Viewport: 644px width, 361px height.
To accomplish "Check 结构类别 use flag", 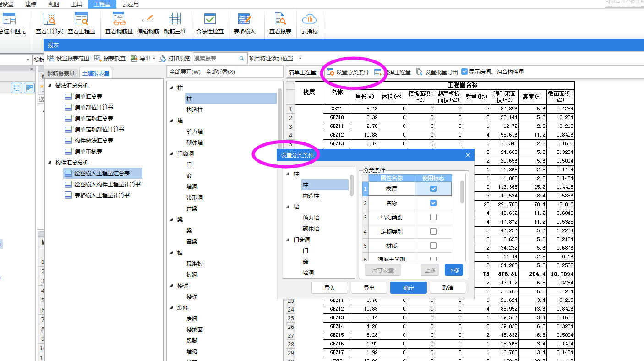I will (433, 217).
